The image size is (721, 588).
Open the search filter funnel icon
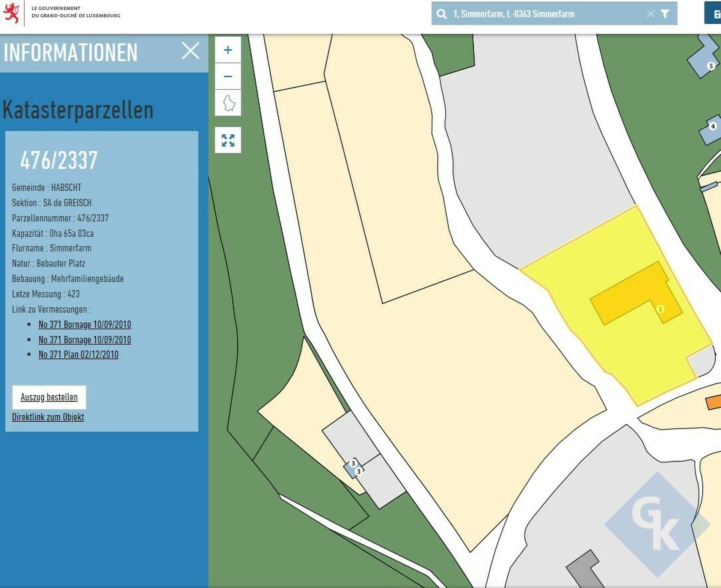(x=665, y=14)
